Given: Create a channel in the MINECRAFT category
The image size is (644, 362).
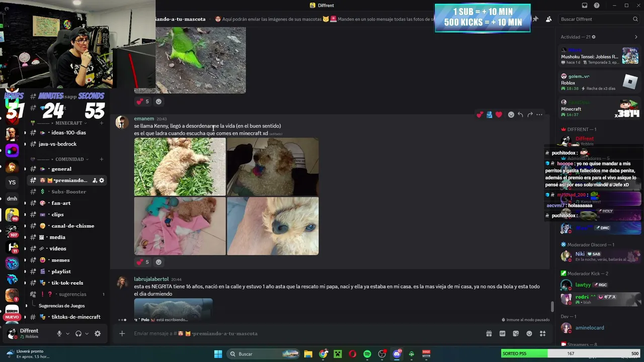Looking at the screenshot, I should (101, 123).
